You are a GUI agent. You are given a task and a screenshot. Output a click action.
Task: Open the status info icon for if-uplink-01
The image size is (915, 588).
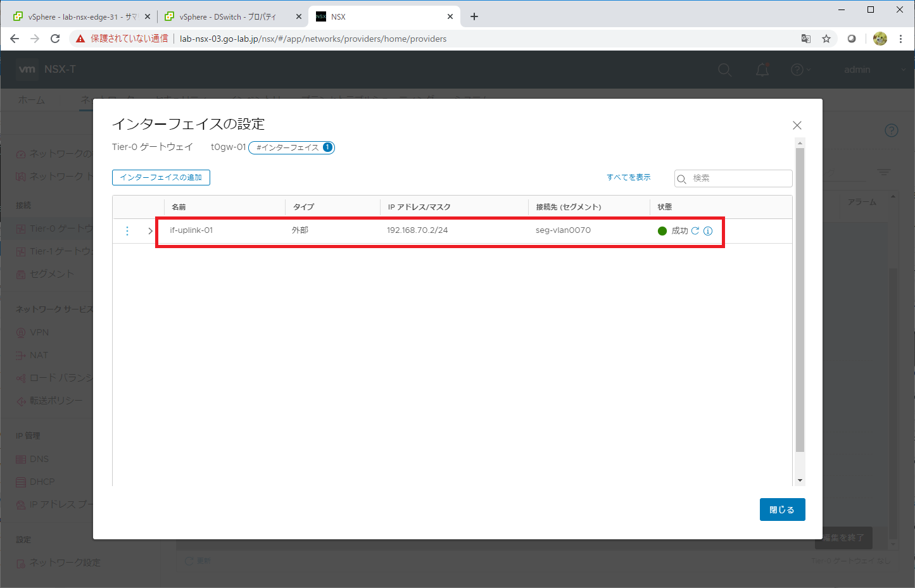point(708,231)
